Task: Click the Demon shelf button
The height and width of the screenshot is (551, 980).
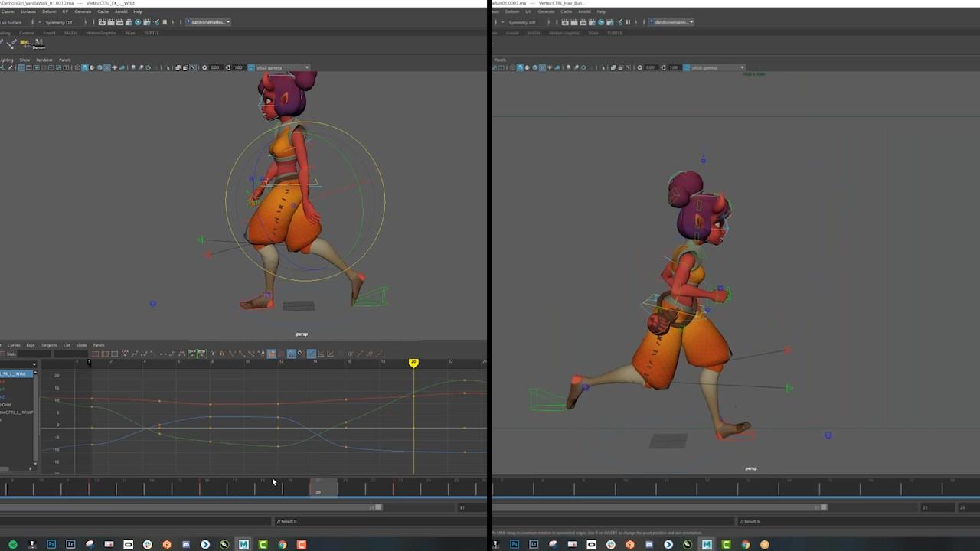Action: 38,44
